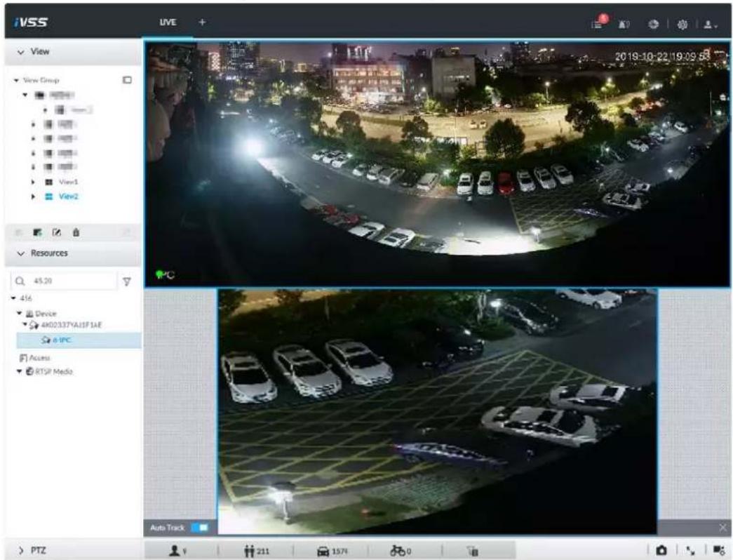Click the edit view pencil icon
Viewport: 733px width, 560px height.
click(x=57, y=232)
